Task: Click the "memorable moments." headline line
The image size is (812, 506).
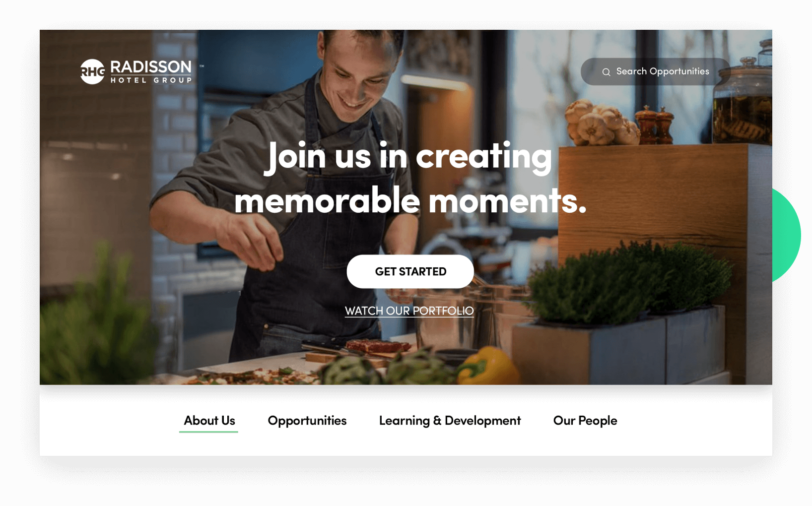Action: pyautogui.click(x=410, y=201)
